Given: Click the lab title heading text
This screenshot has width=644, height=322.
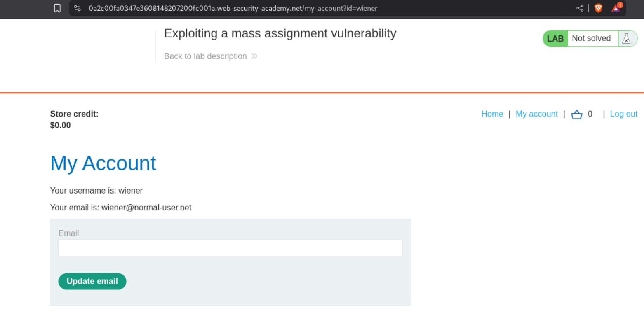Looking at the screenshot, I should pyautogui.click(x=280, y=33).
